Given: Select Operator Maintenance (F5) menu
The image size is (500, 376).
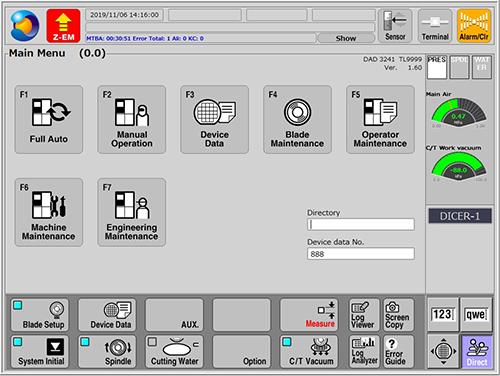Looking at the screenshot, I should tap(380, 119).
